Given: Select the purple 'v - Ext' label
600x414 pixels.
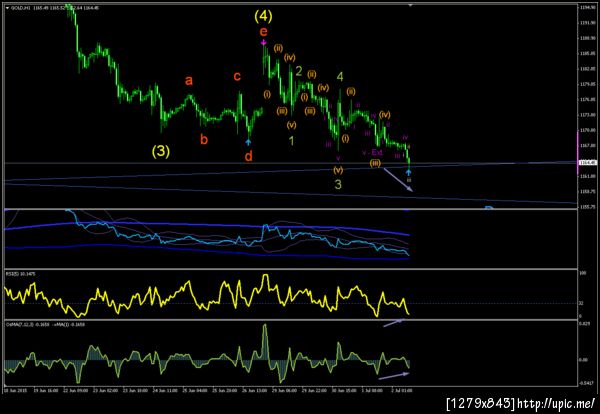Looking at the screenshot, I should [x=372, y=153].
